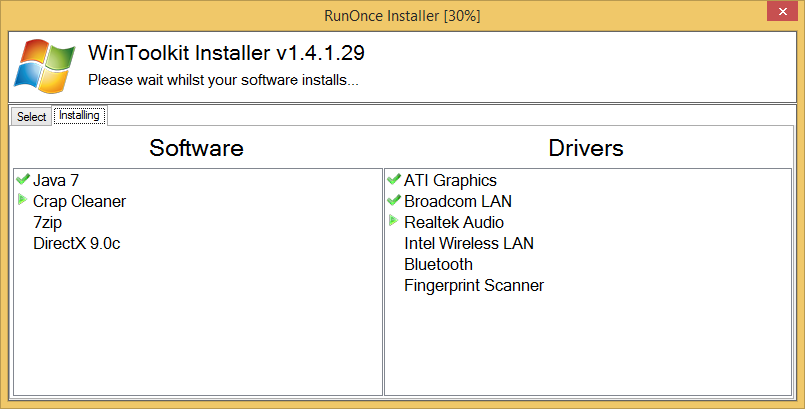
Task: Select the Realtek Audio driver
Action: coord(454,223)
